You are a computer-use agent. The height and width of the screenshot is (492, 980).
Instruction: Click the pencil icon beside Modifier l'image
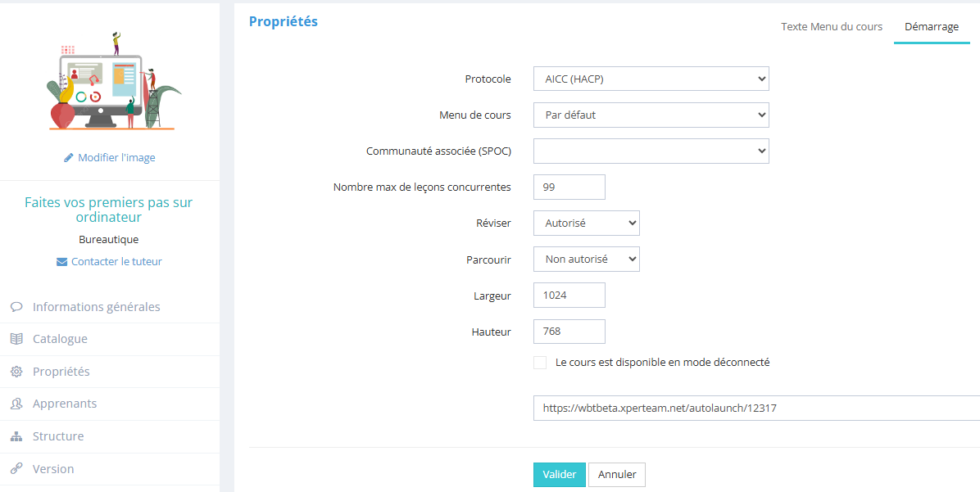(69, 158)
